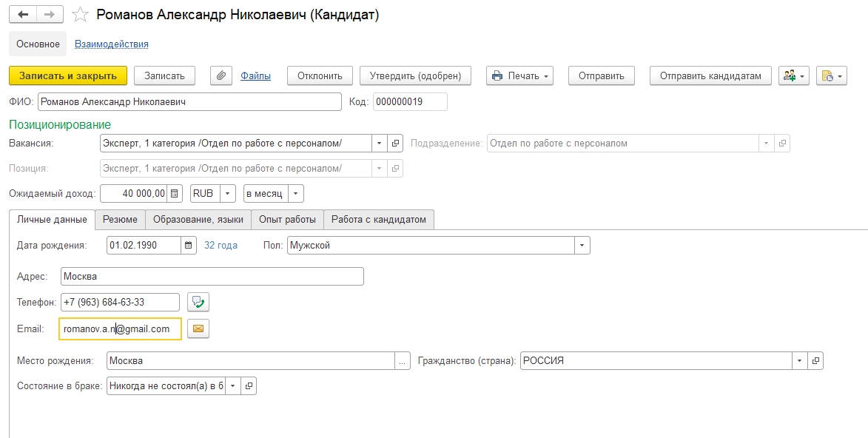Click the Записать и закрыть button

coord(68,75)
